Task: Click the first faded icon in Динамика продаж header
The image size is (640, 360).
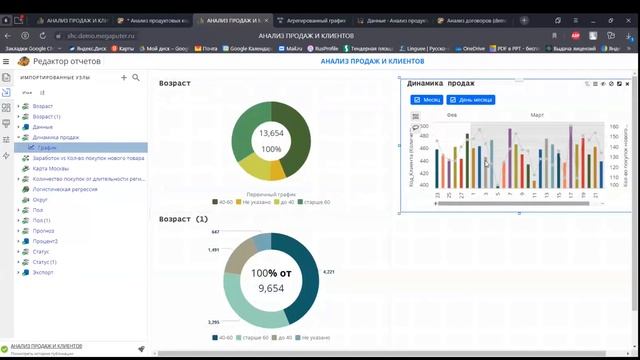Action: coord(587,84)
